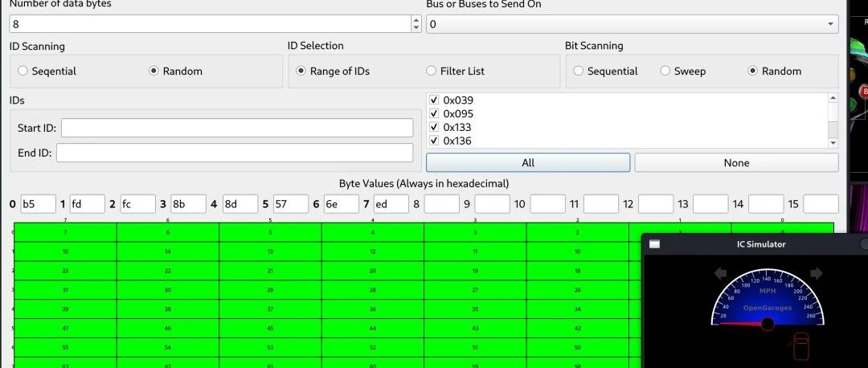Click the Start ID input field
The height and width of the screenshot is (368, 868).
[x=237, y=128]
